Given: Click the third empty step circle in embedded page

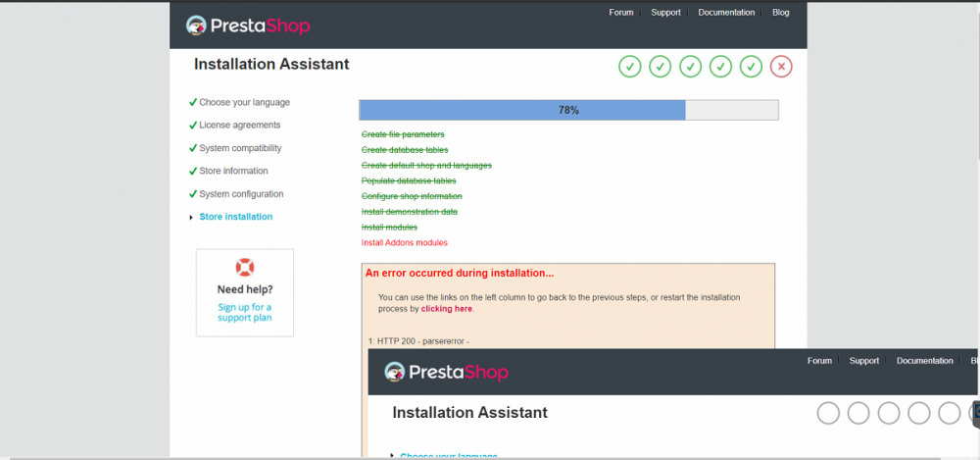Looking at the screenshot, I should [x=889, y=413].
